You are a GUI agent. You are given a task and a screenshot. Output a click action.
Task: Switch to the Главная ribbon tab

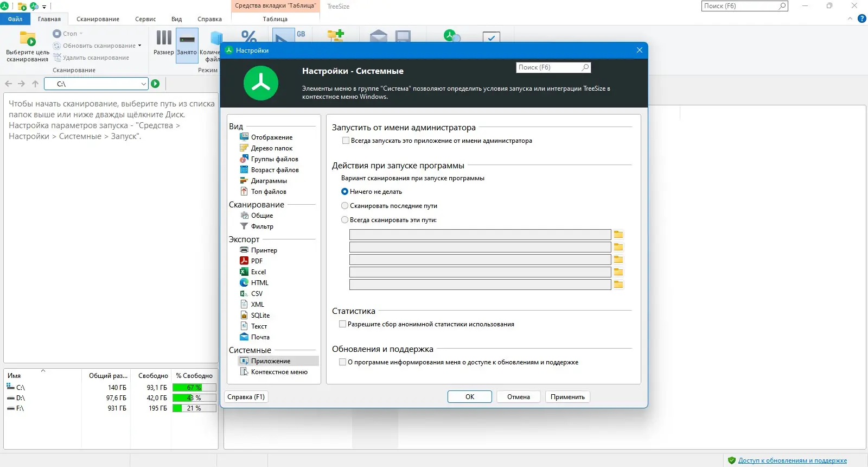point(49,19)
